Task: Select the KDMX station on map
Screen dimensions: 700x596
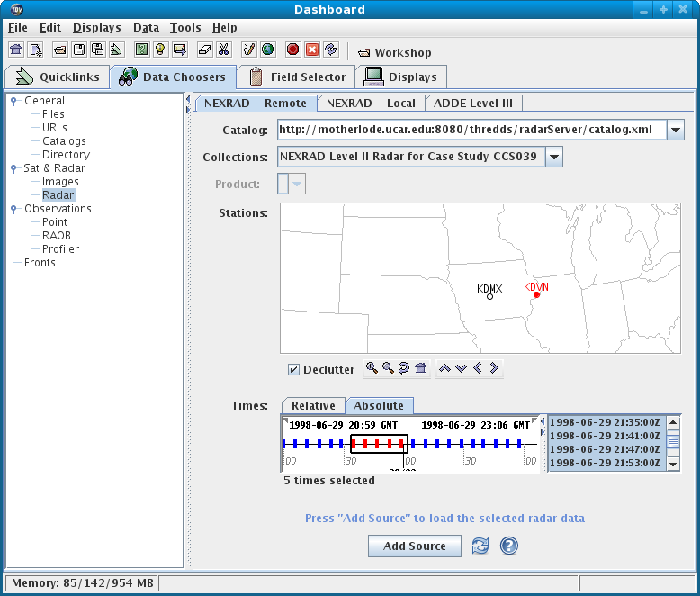Action: click(489, 297)
